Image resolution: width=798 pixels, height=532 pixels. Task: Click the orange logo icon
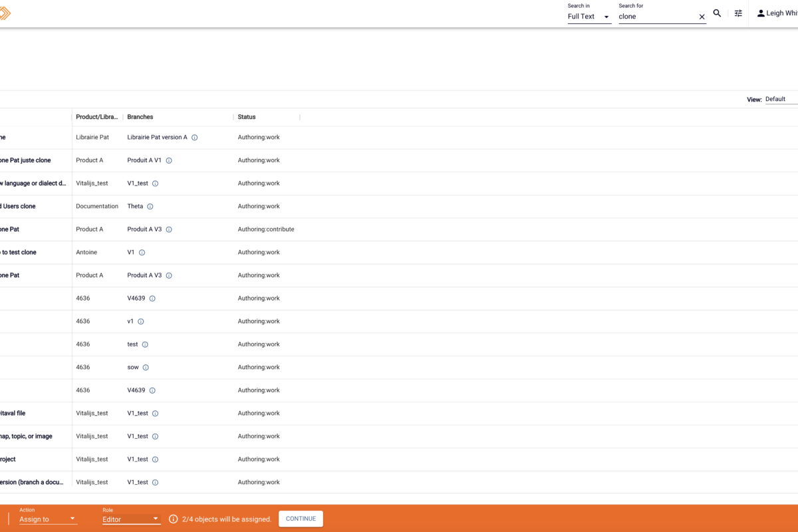point(5,13)
